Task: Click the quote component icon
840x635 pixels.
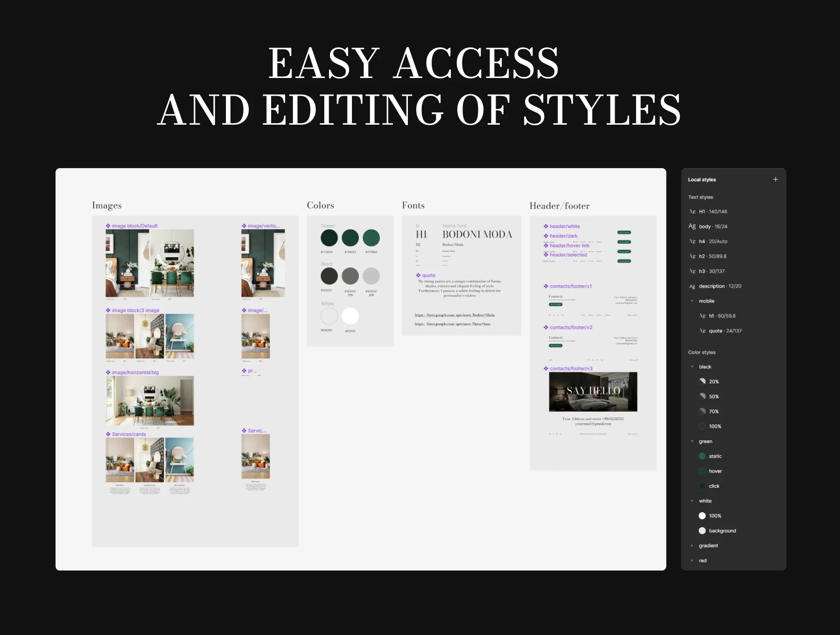Action: click(418, 275)
